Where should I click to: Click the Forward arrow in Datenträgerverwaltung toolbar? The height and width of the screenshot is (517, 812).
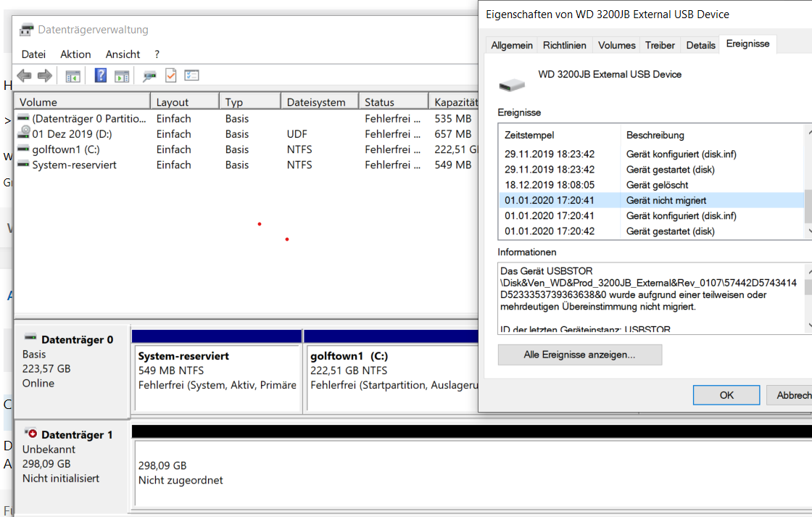(x=45, y=75)
